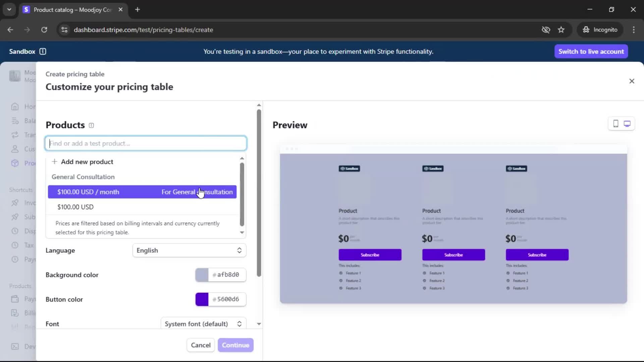Click Sandbox info icon in banner
The image size is (644, 362).
pos(43,51)
